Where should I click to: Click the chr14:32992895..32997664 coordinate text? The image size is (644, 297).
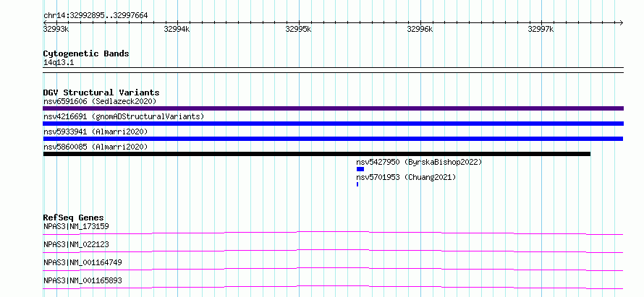pos(96,16)
